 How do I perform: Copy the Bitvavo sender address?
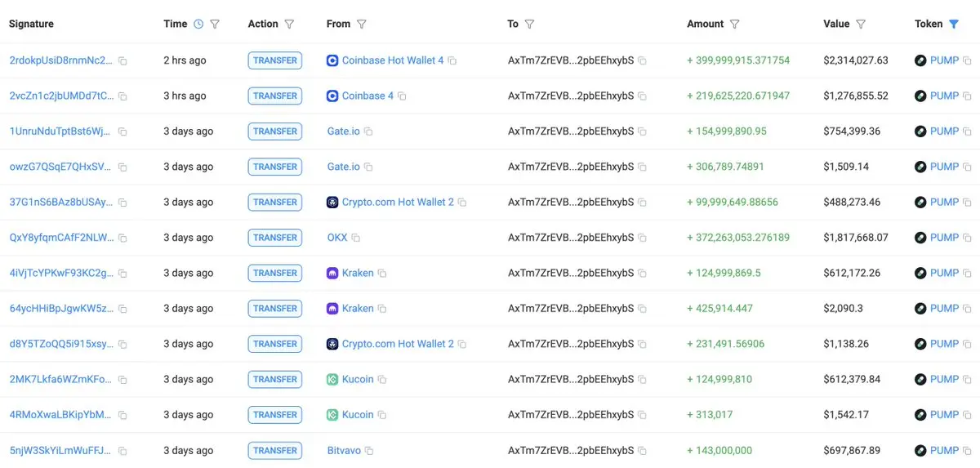click(369, 451)
